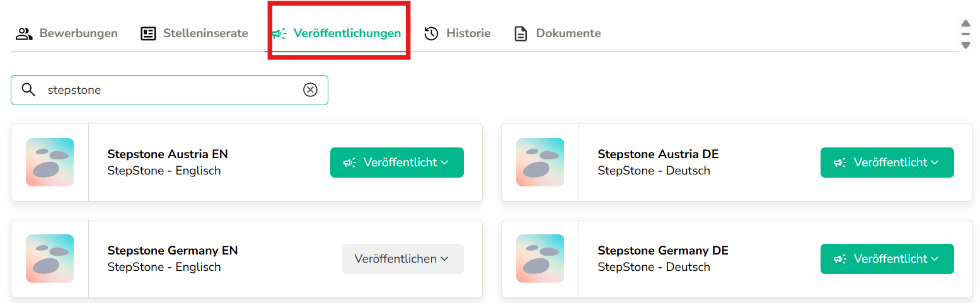980x303 pixels.
Task: Open Veröffentlicht dropdown for Stepstone Germany DE
Action: click(x=887, y=259)
